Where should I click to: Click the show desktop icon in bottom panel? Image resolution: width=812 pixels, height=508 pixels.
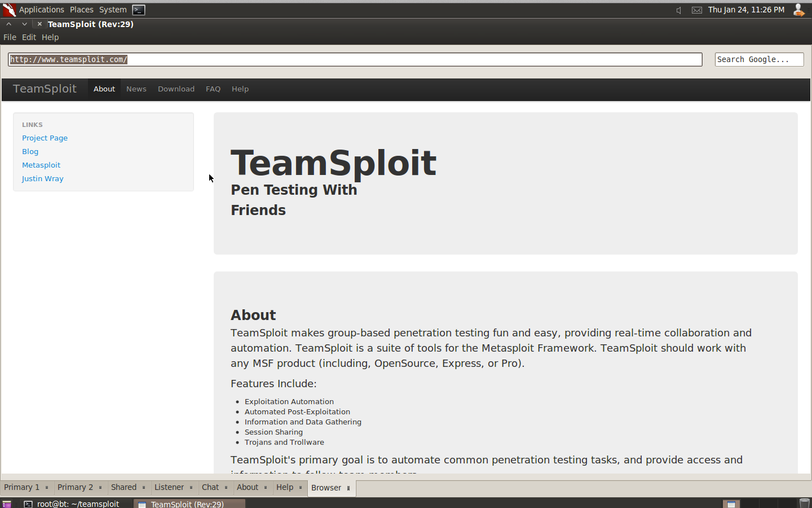coord(6,504)
